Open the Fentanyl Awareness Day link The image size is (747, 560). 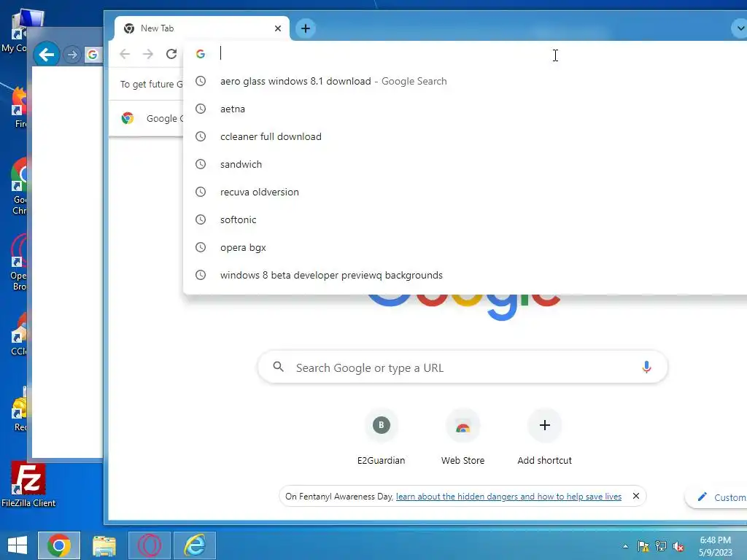click(508, 497)
